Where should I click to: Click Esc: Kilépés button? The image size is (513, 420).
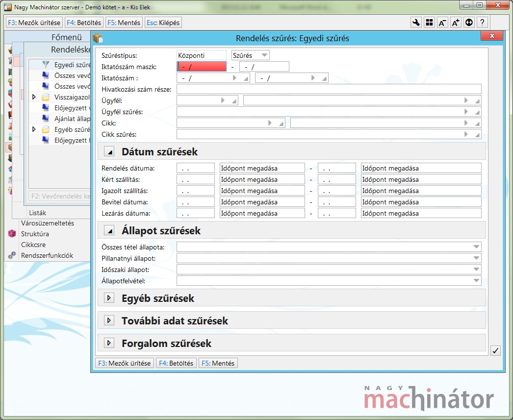[x=163, y=23]
